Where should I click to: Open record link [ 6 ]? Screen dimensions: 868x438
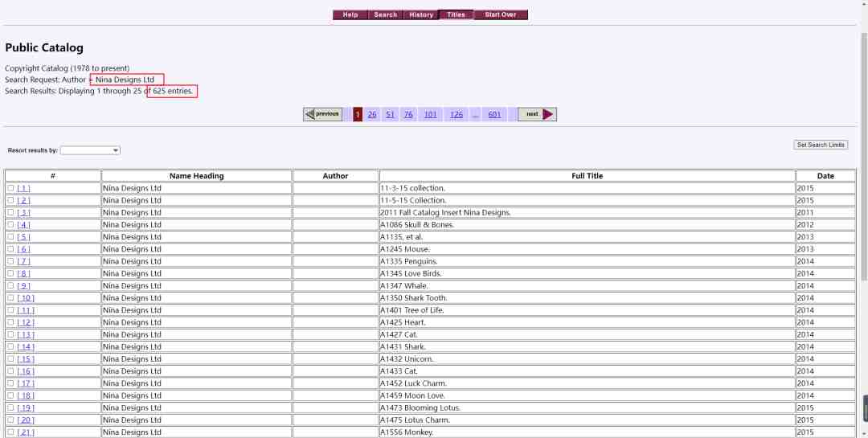point(24,249)
